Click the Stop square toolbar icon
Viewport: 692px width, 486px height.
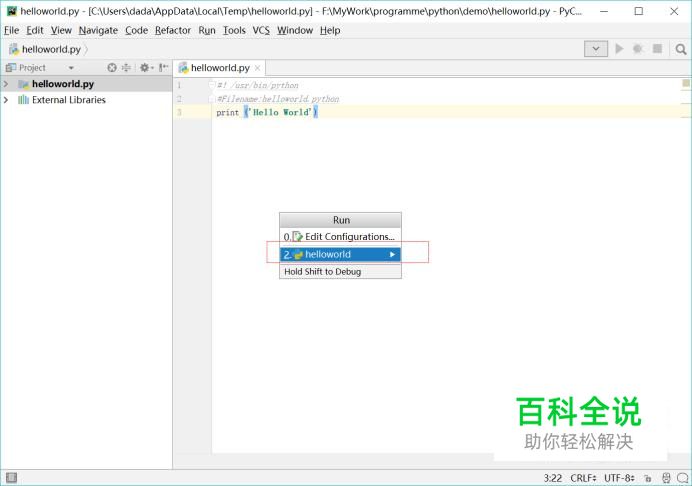click(657, 49)
